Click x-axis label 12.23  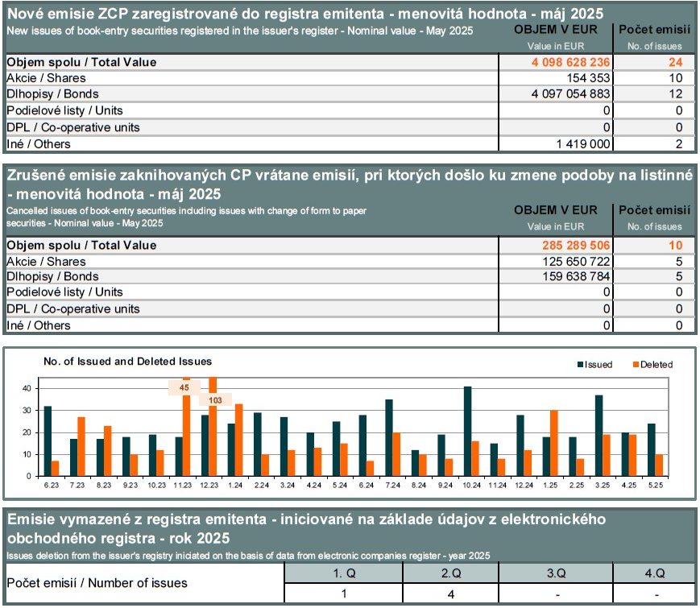point(209,486)
